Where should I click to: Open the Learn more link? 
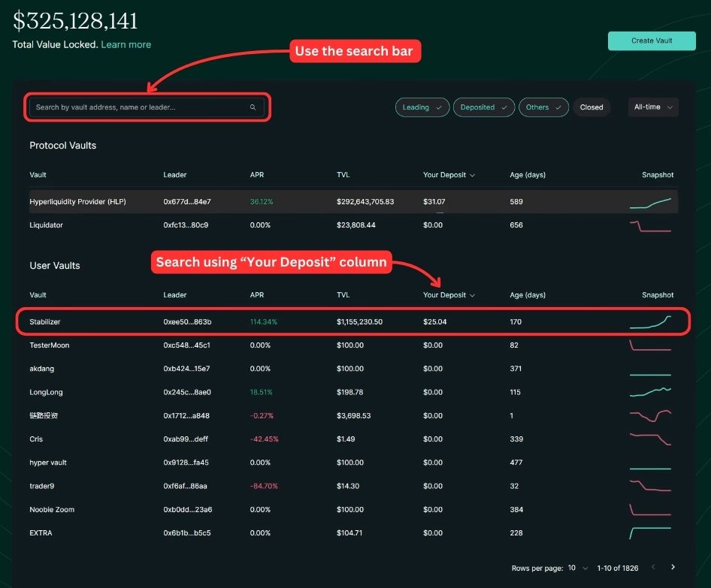[126, 44]
